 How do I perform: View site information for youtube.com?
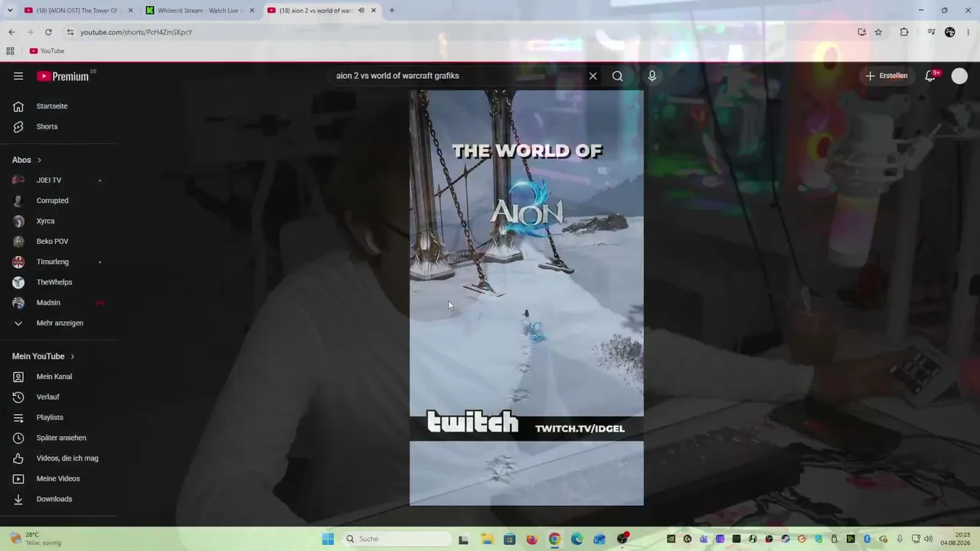coord(70,32)
